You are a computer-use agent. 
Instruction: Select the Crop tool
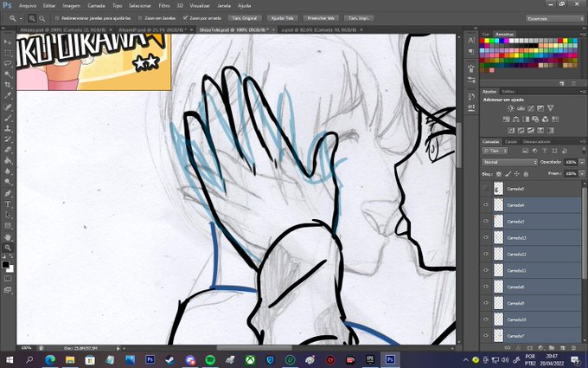8,85
